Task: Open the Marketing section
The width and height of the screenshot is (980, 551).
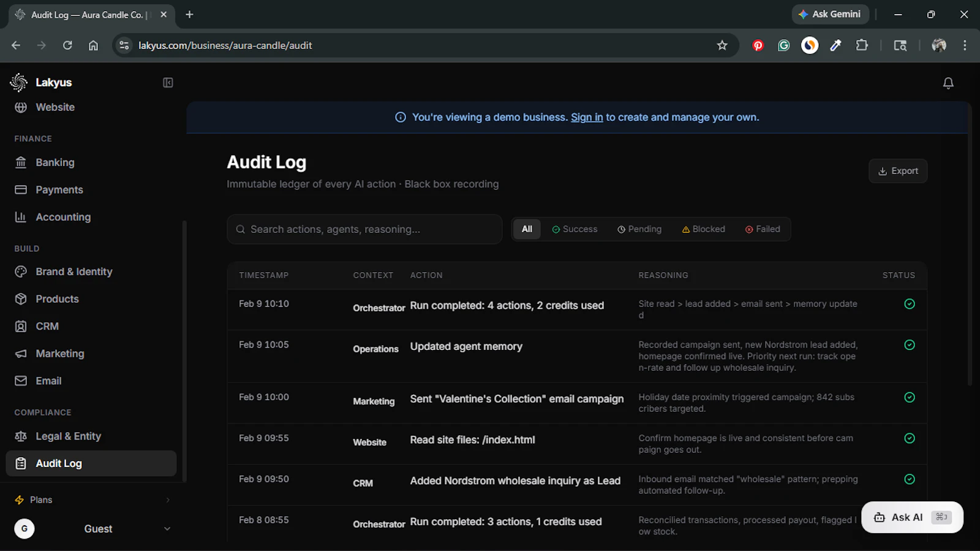Action: click(x=91, y=354)
